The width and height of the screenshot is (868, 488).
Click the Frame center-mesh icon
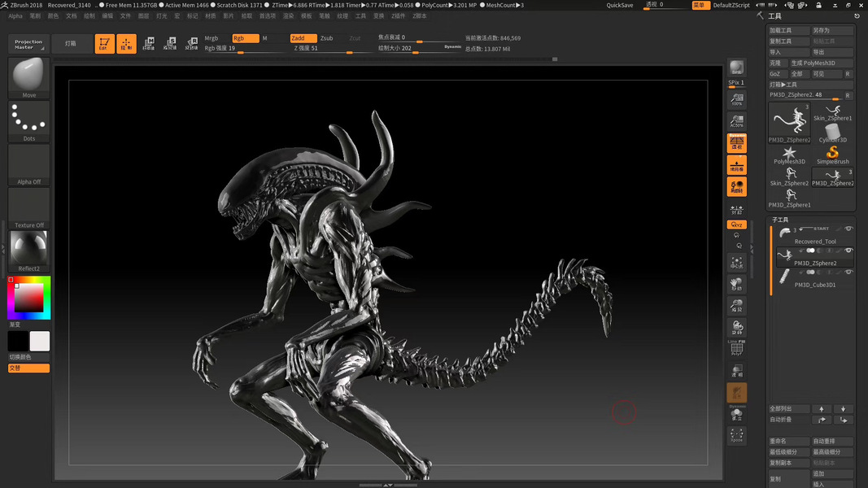click(736, 263)
